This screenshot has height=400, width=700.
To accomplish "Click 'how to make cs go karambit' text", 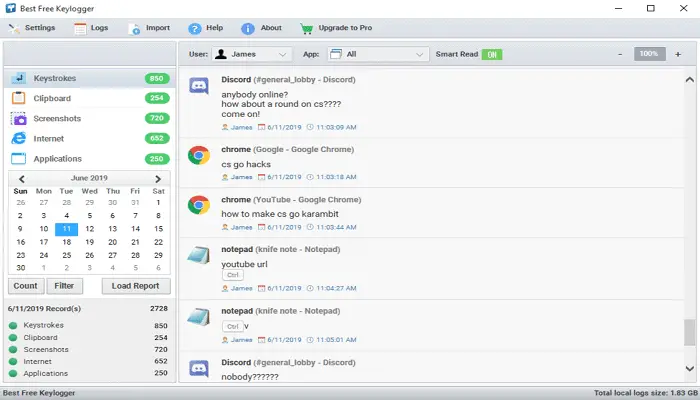I will pos(280,214).
